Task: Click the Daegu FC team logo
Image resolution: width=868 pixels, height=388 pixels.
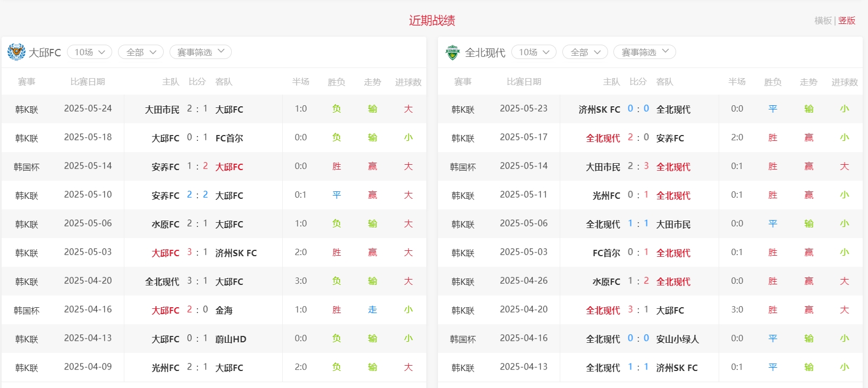Action: click(x=16, y=52)
